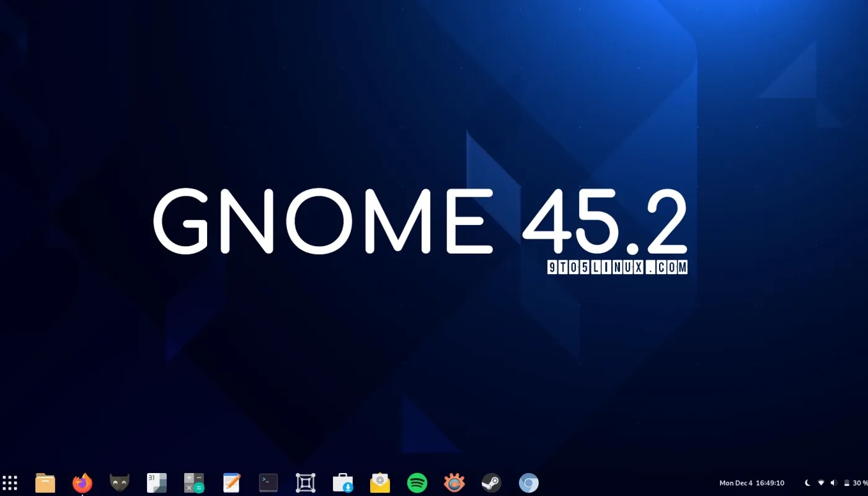
Task: Launch Chromium browser
Action: point(529,483)
